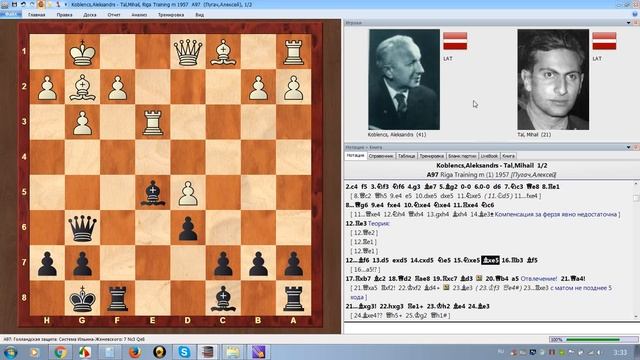Click the 'Отвлечение!' comment in notation

point(539,279)
